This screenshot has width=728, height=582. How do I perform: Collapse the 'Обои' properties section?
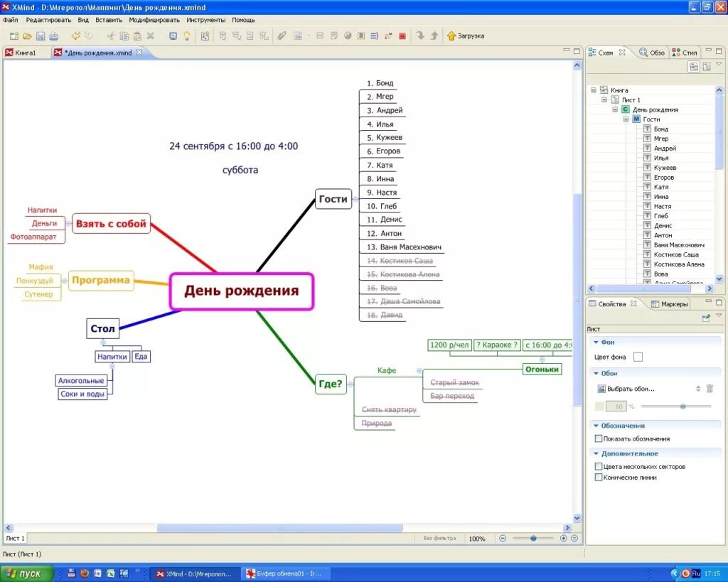click(596, 373)
